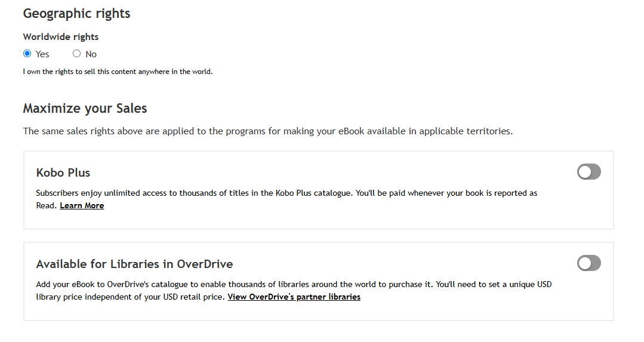Click the Geographic rights heading

(x=76, y=13)
